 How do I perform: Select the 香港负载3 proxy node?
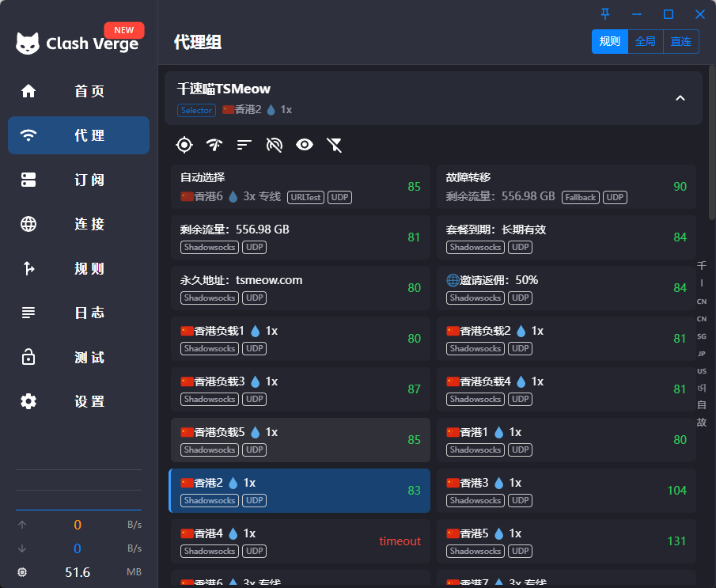[x=300, y=389]
